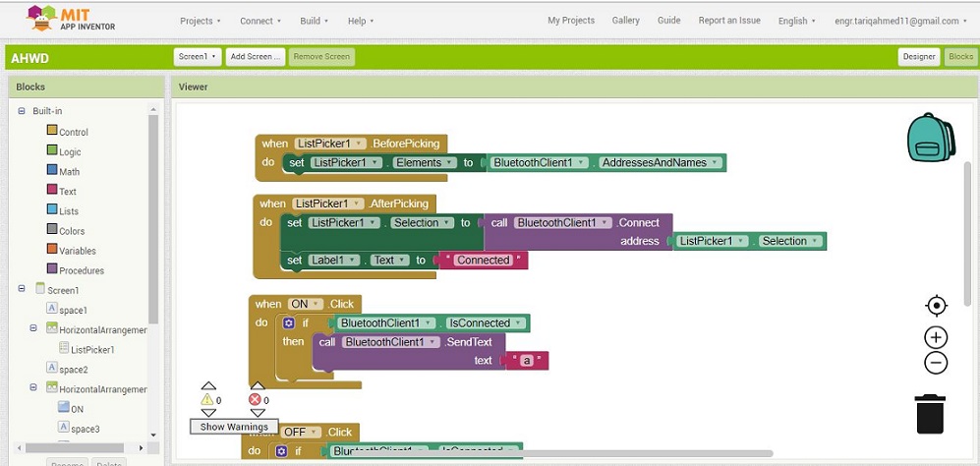Select the ON button component in tree

[71, 408]
